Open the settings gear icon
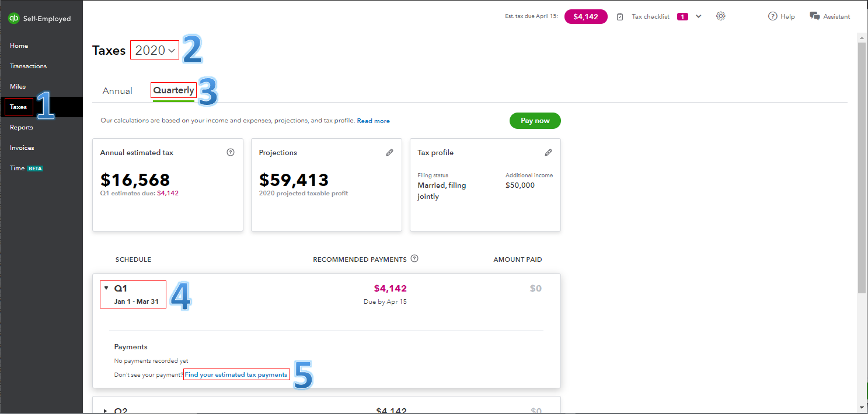868x414 pixels. pos(720,16)
